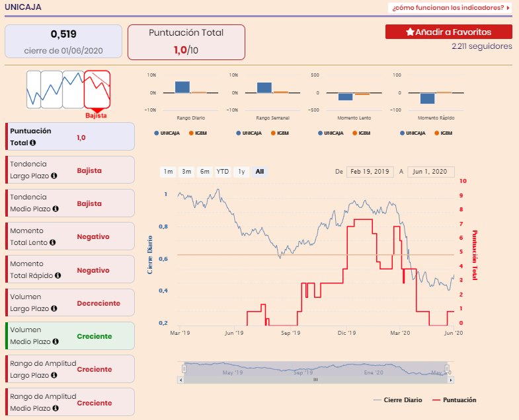This screenshot has width=519, height=420.
Task: Click the left handle of chart navigator
Action: point(184,368)
